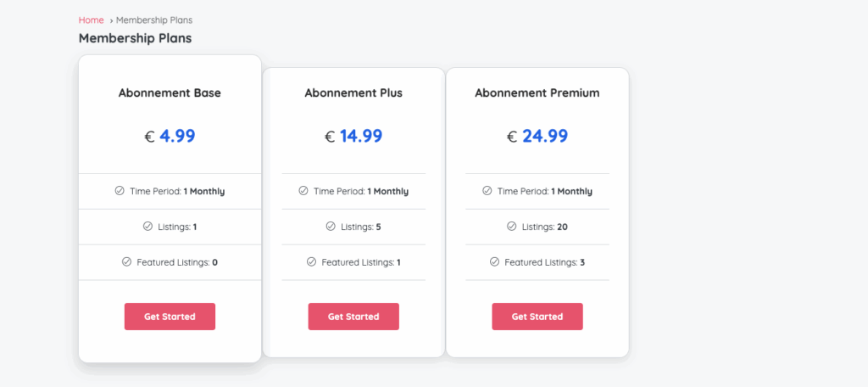The width and height of the screenshot is (868, 387).
Task: Go to Home via breadcrumb link
Action: pyautogui.click(x=92, y=20)
